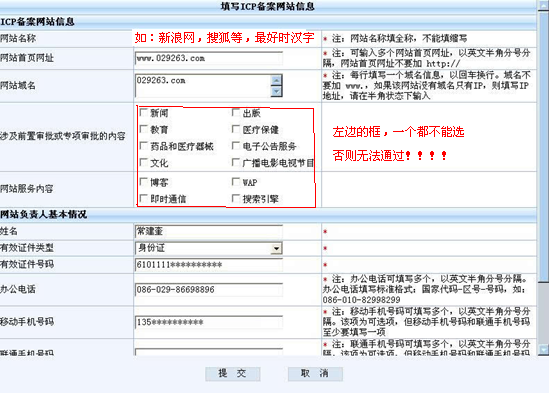Click the 联通手机号码 input field

tap(209, 352)
